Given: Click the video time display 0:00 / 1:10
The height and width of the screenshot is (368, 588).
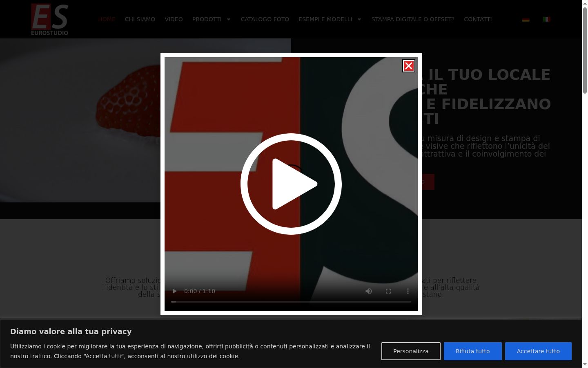Looking at the screenshot, I should point(200,291).
